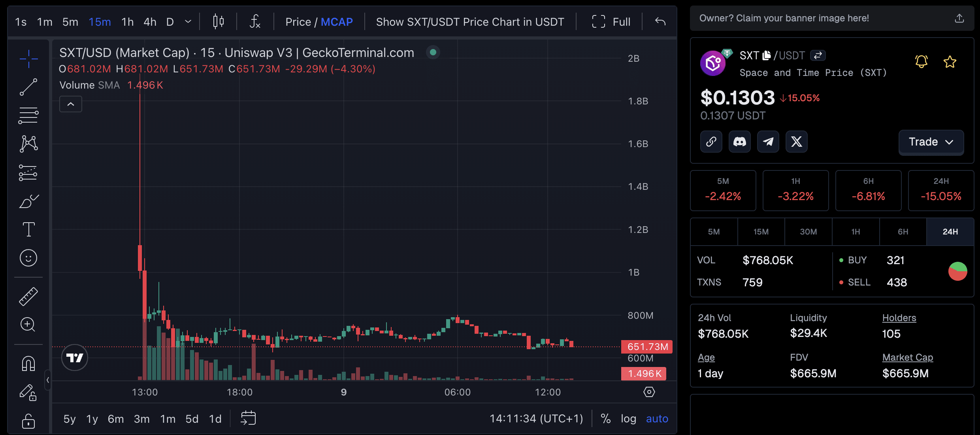Expand more timeframe options chevron
The image size is (980, 435).
[188, 22]
